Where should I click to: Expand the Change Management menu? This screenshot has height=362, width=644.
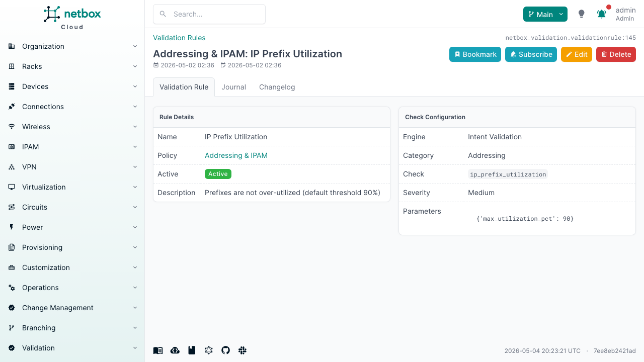tap(72, 308)
